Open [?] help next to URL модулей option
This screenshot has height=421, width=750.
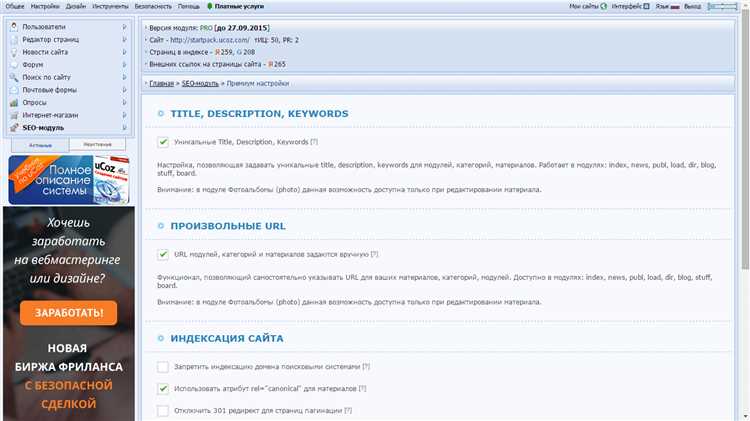[x=374, y=255]
